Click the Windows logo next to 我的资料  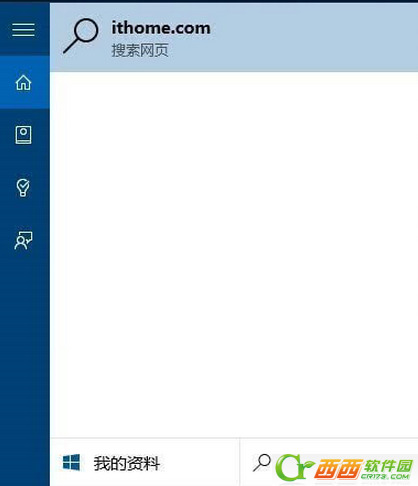click(71, 462)
